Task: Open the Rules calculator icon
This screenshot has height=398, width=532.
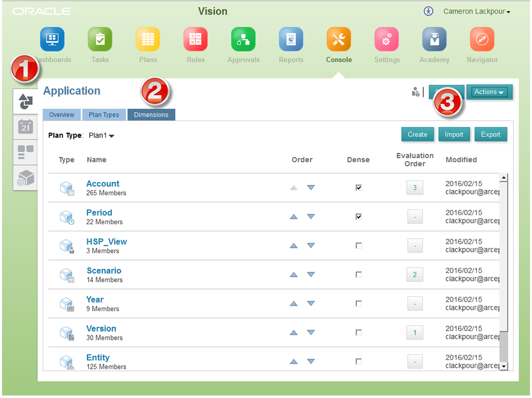Action: tap(196, 39)
